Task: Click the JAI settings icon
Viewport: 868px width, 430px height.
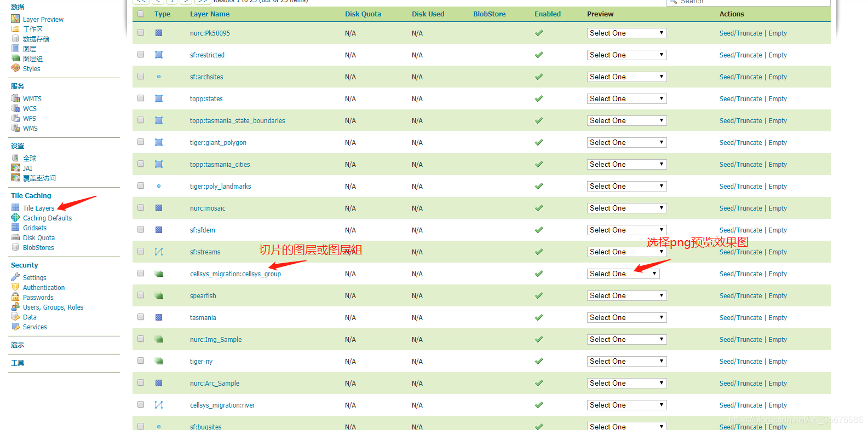Action: point(15,168)
